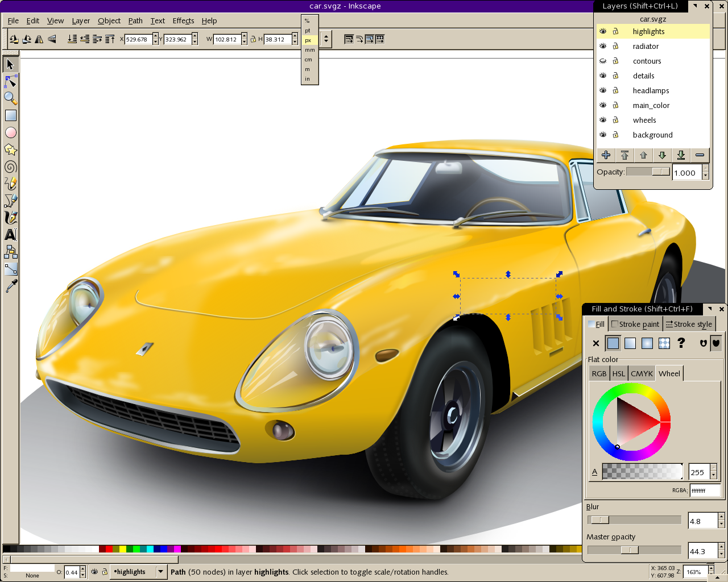Image resolution: width=728 pixels, height=582 pixels.
Task: Move the current layer to the bottom
Action: pyautogui.click(x=681, y=155)
